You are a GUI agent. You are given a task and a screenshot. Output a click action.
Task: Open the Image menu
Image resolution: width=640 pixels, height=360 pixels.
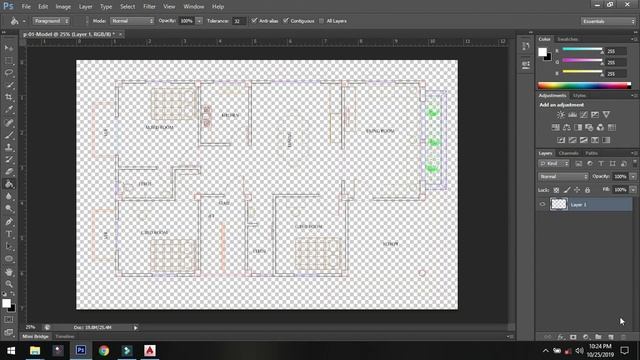tap(63, 7)
